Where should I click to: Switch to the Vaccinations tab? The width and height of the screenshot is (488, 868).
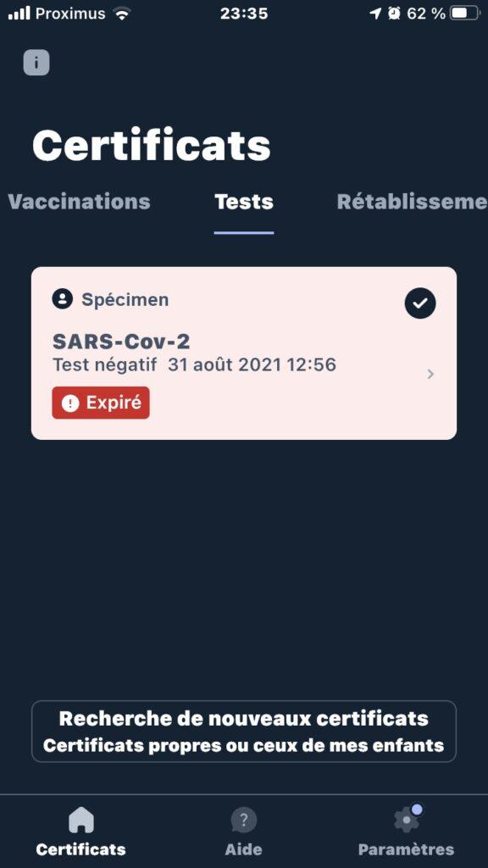click(x=79, y=202)
